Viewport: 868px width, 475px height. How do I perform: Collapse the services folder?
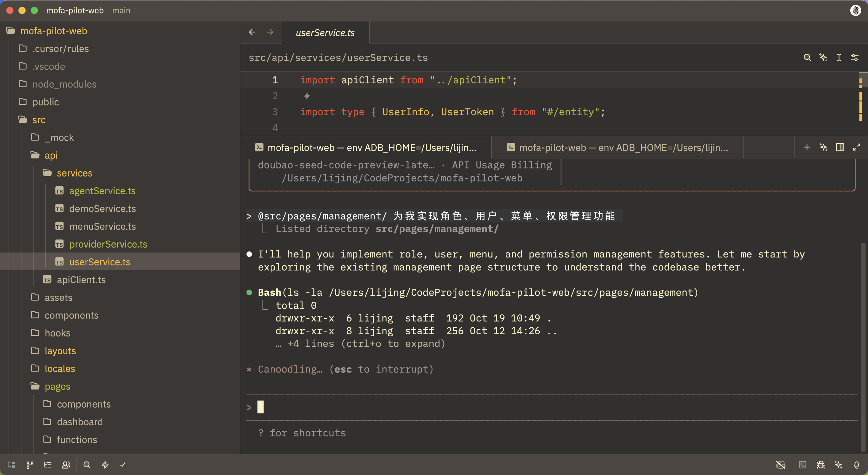point(74,173)
